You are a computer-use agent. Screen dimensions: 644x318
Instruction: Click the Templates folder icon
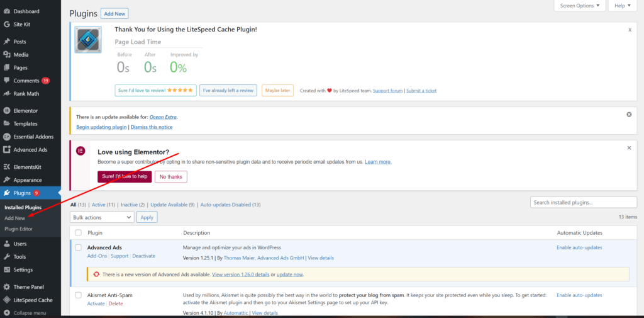pyautogui.click(x=6, y=123)
